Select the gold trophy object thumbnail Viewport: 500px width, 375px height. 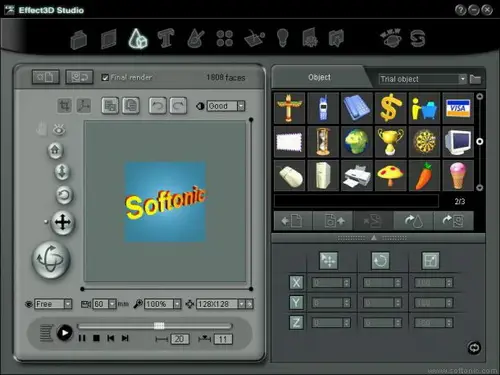click(391, 142)
